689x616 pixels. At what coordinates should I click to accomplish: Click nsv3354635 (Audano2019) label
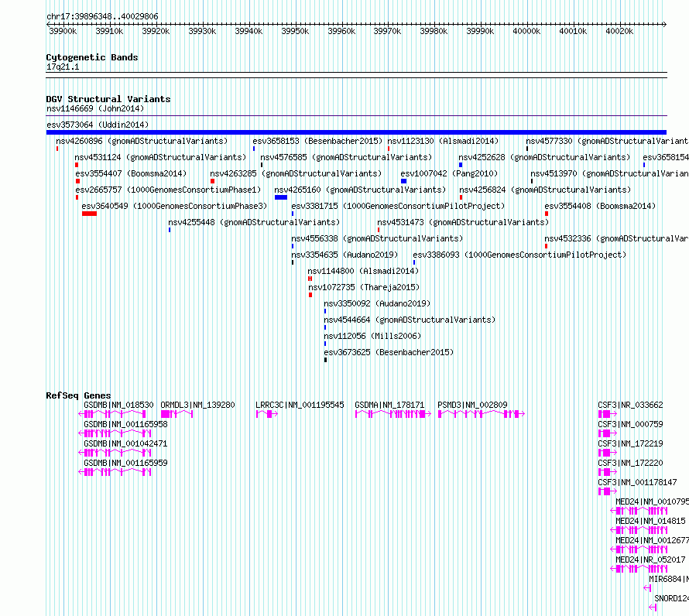pos(344,255)
